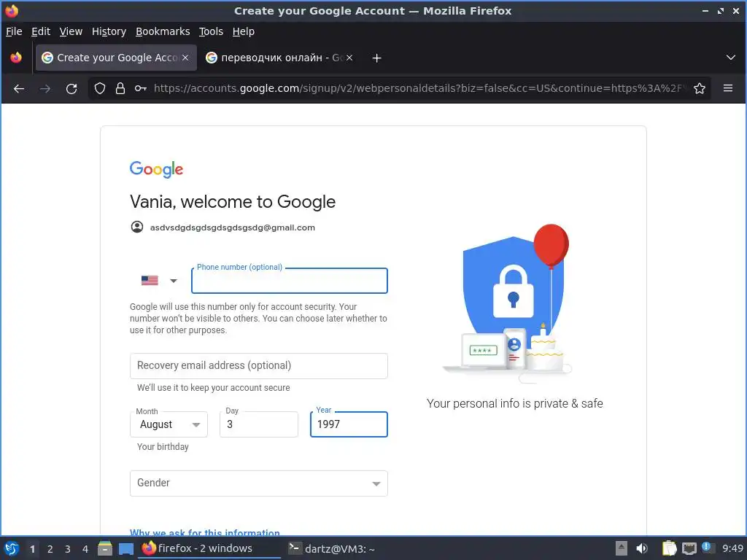Open the File menu
Screen dimensions: 747x560
(14, 31)
